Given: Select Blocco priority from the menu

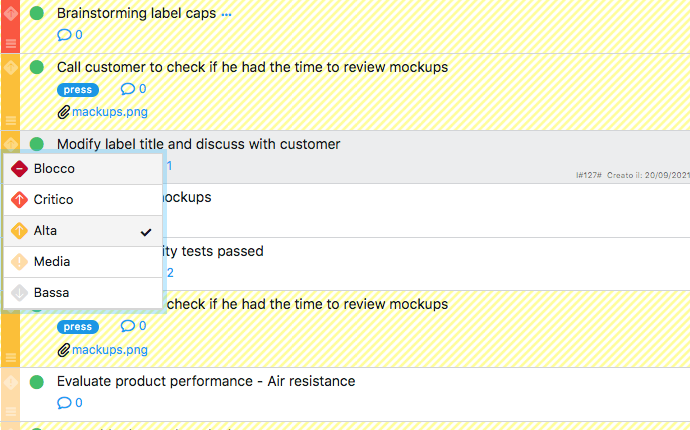Looking at the screenshot, I should [54, 169].
